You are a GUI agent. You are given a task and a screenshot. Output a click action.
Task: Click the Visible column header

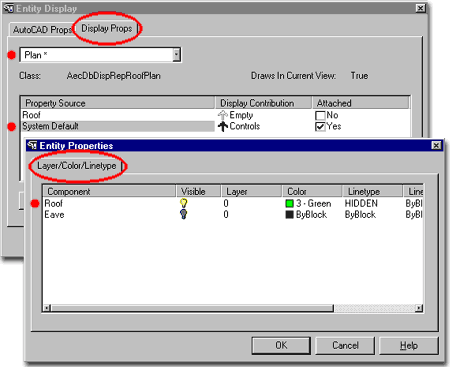pos(198,191)
